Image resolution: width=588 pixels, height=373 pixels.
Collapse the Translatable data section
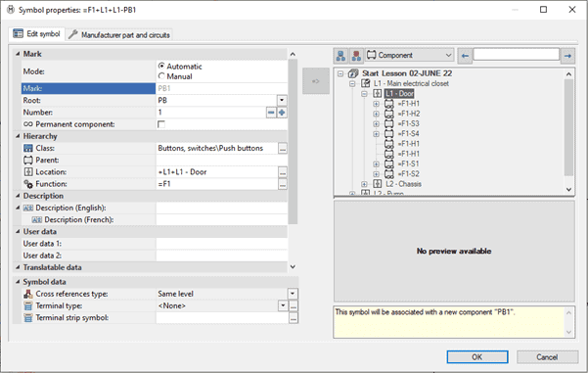[18, 267]
